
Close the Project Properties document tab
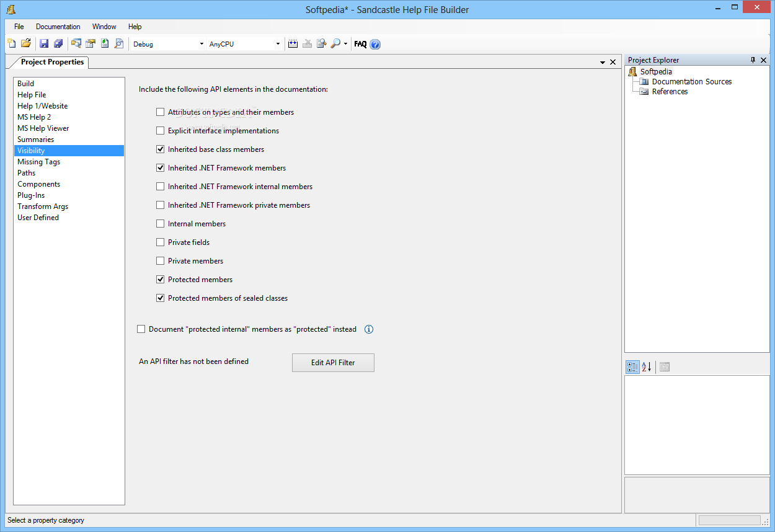click(613, 62)
